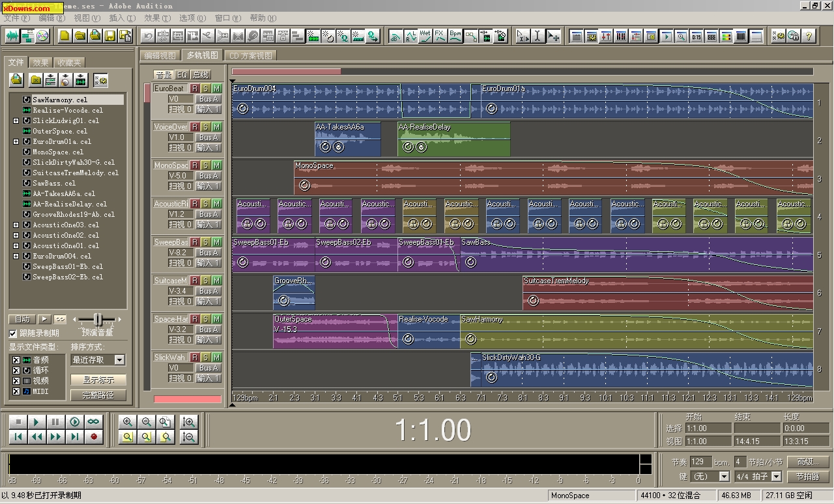Screen dimensions: 834x504
Task: Start playback with the transport play button
Action: (37, 422)
